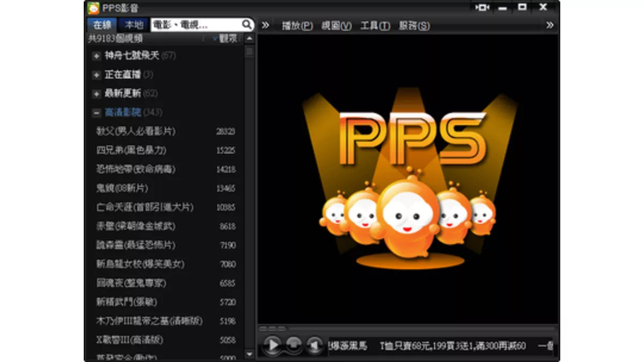Image resolution: width=644 pixels, height=362 pixels.
Task: Open the 播放(P) menu
Action: click(296, 25)
